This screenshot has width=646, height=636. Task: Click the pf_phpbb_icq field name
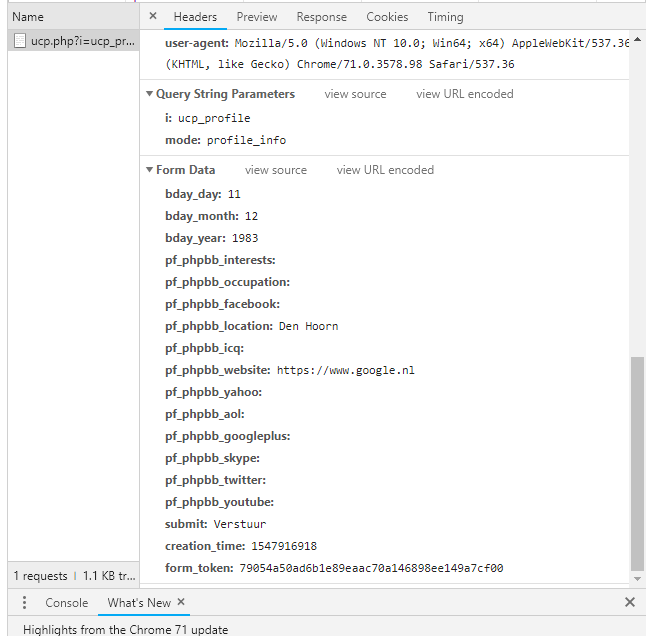coord(204,348)
